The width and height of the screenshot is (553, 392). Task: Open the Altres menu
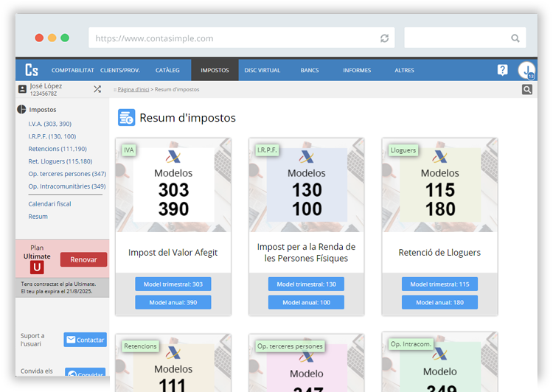click(405, 70)
